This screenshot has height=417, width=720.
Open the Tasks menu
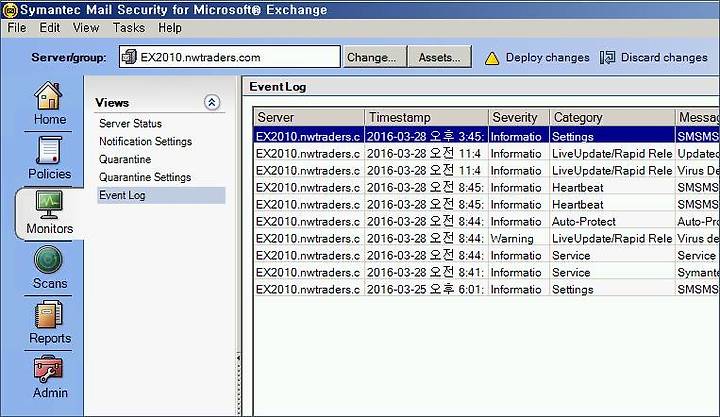129,28
